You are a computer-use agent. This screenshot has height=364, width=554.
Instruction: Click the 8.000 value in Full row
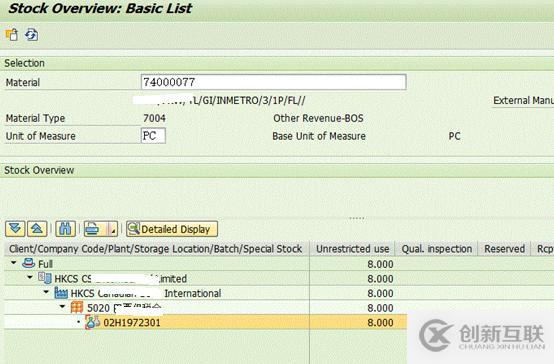tap(380, 264)
